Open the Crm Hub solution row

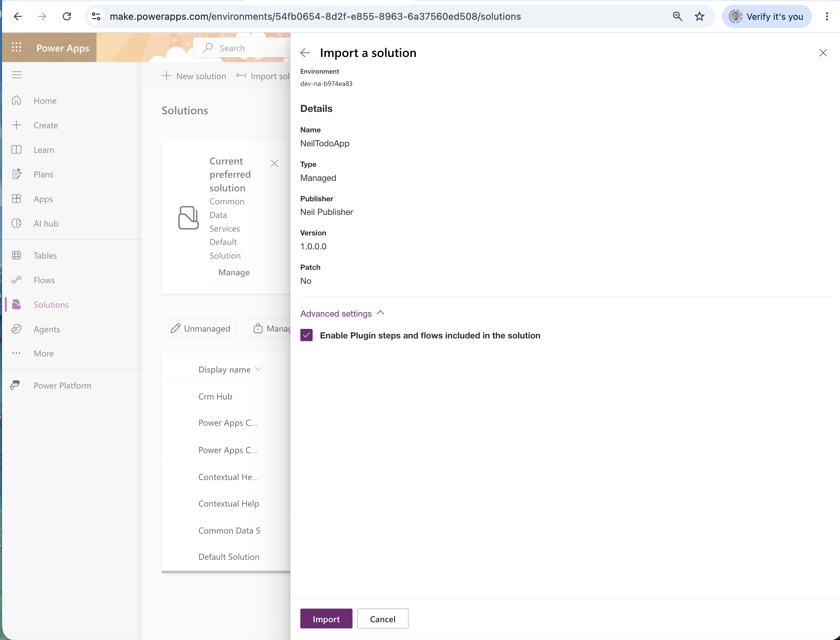point(226,396)
